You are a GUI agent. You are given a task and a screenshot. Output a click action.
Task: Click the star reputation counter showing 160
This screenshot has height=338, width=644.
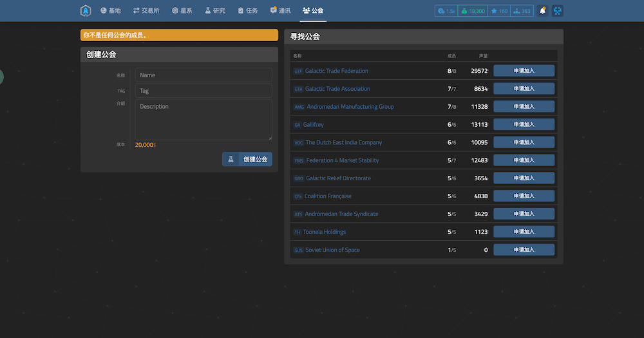[499, 11]
